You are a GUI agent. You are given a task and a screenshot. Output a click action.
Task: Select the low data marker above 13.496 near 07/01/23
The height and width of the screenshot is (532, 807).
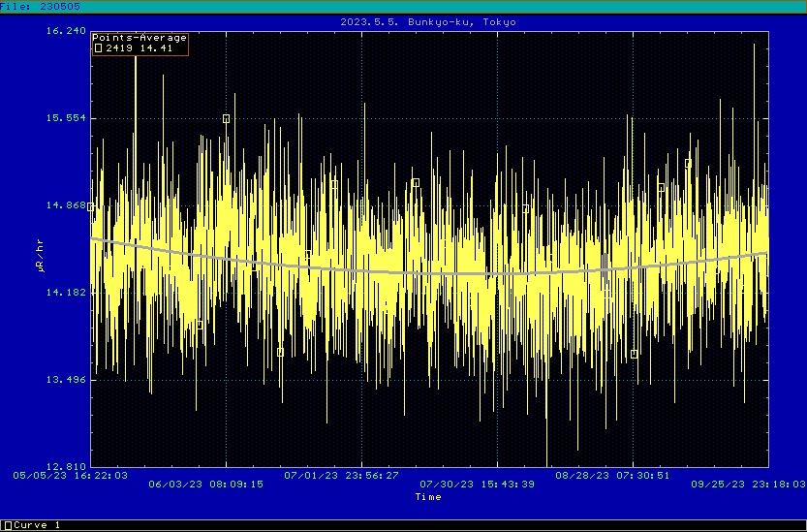(280, 352)
